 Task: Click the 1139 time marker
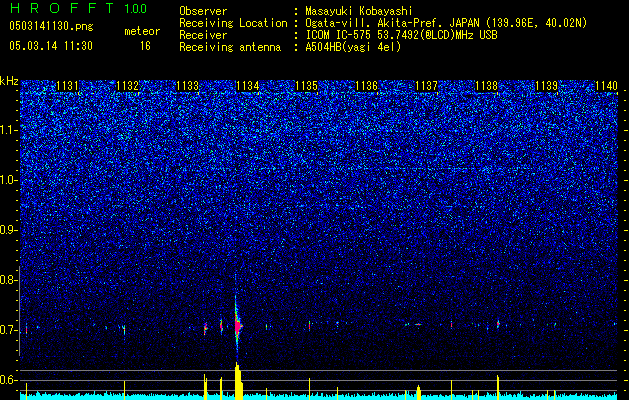click(547, 86)
